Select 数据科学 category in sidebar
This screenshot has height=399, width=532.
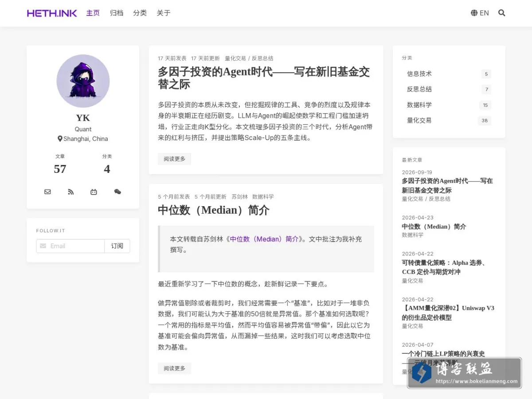click(419, 105)
